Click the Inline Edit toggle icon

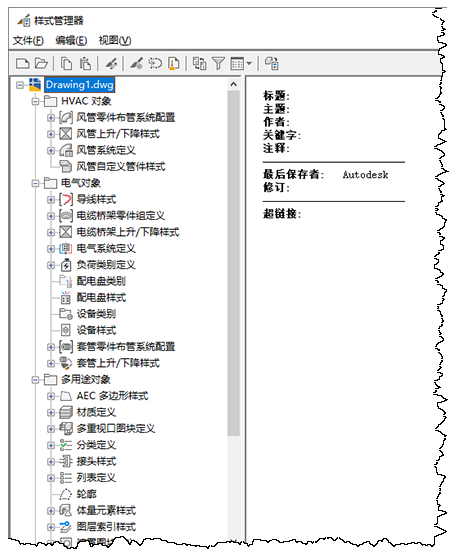(272, 64)
